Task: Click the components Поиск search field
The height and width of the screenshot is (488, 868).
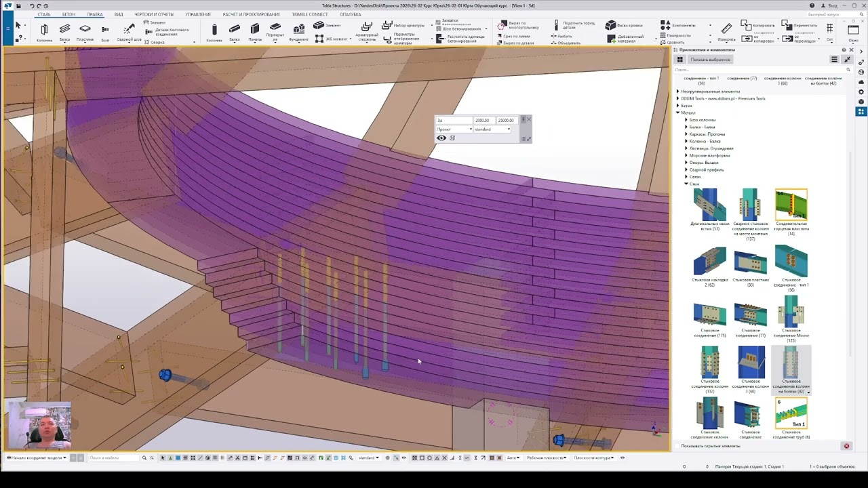Action: (x=762, y=70)
